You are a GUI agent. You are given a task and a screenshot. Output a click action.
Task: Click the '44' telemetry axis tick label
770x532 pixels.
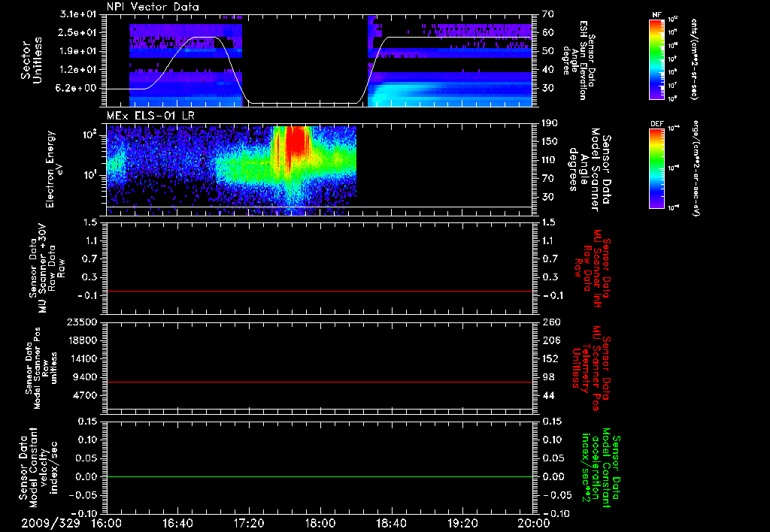click(x=547, y=395)
